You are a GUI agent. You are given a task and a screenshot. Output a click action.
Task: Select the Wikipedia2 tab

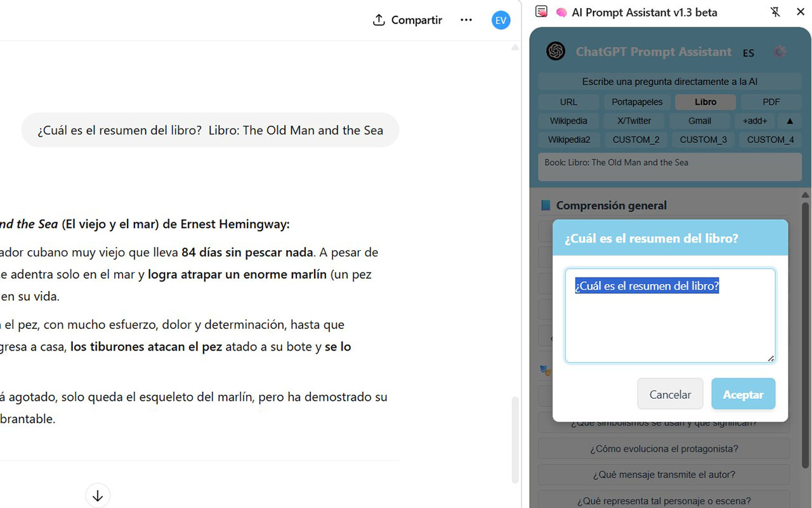point(569,140)
